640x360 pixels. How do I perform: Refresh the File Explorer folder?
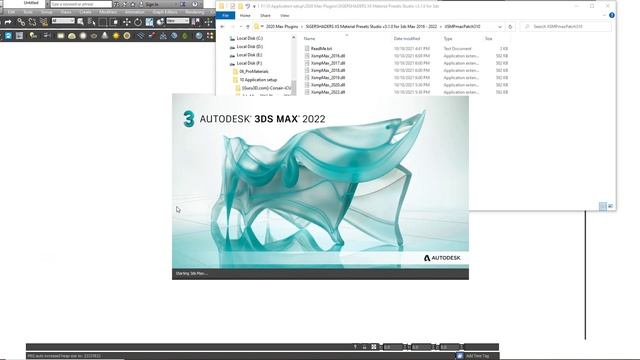click(510, 27)
